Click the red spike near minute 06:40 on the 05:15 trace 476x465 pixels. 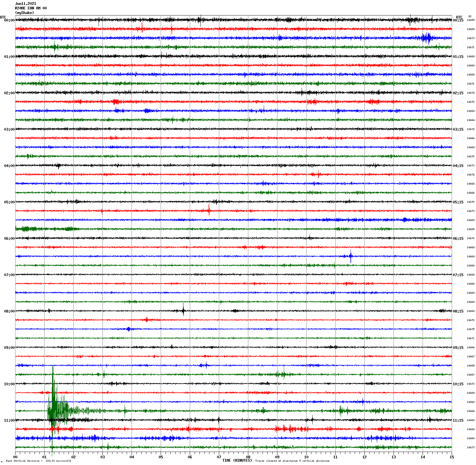pyautogui.click(x=209, y=210)
